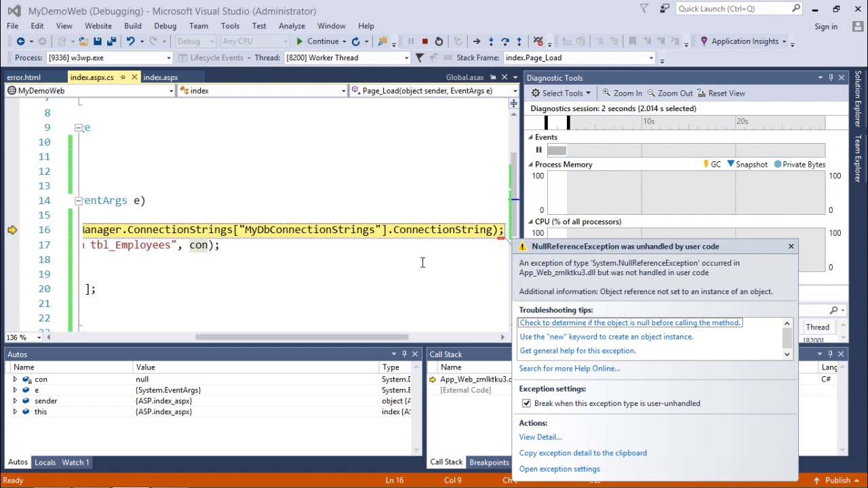
Task: Click Zoom In in Diagnostic Tools
Action: click(621, 93)
